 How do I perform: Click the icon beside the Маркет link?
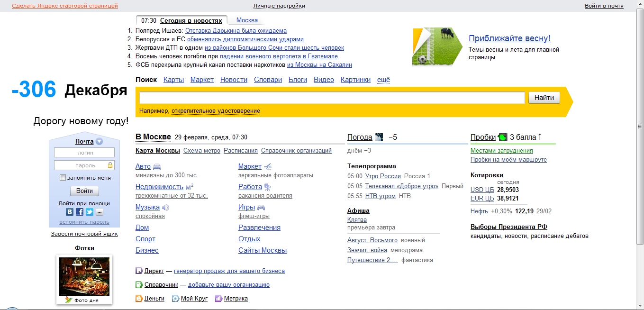(x=268, y=167)
